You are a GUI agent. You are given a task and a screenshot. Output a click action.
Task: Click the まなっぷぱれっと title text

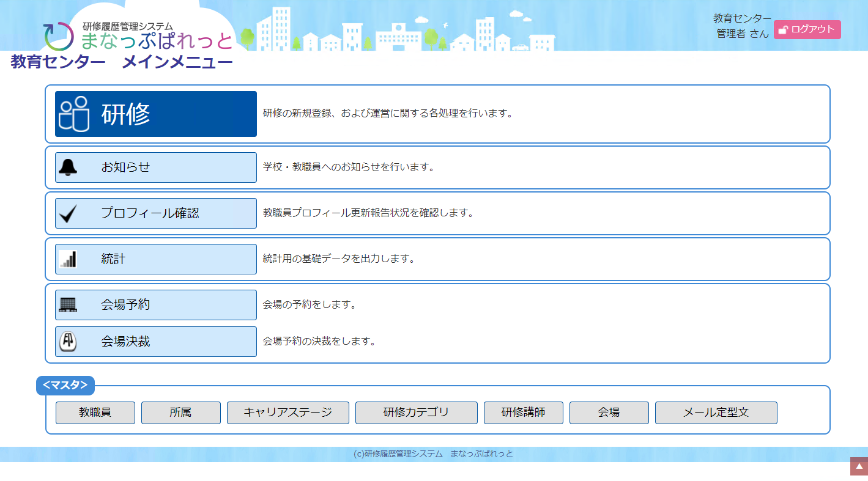click(157, 40)
